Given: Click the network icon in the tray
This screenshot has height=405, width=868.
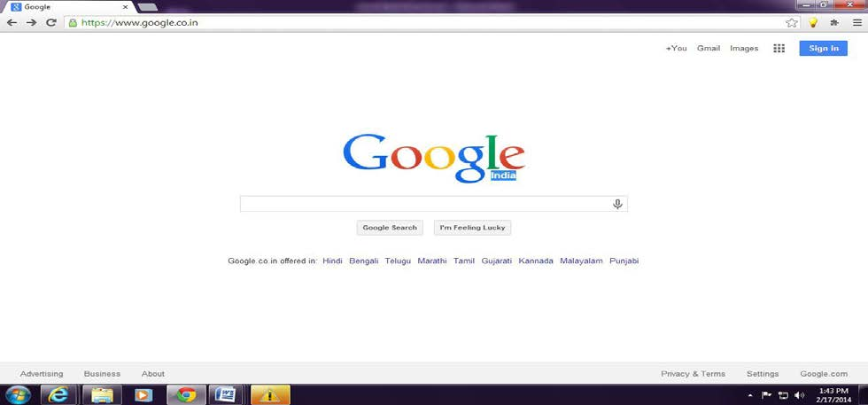Looking at the screenshot, I should click(783, 395).
